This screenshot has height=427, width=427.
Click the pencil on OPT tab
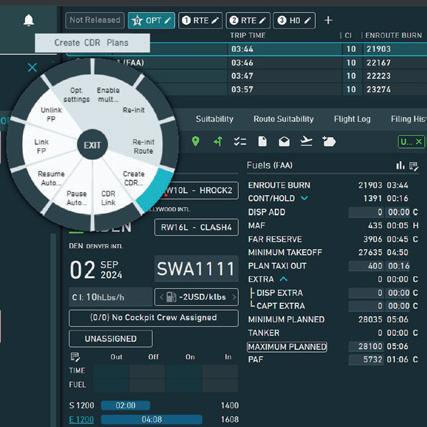(168, 21)
